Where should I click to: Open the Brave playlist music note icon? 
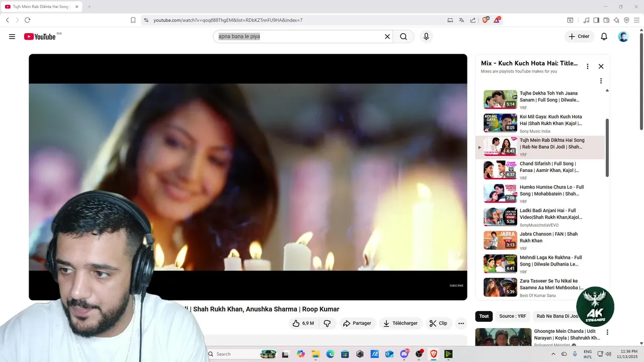pos(586,20)
